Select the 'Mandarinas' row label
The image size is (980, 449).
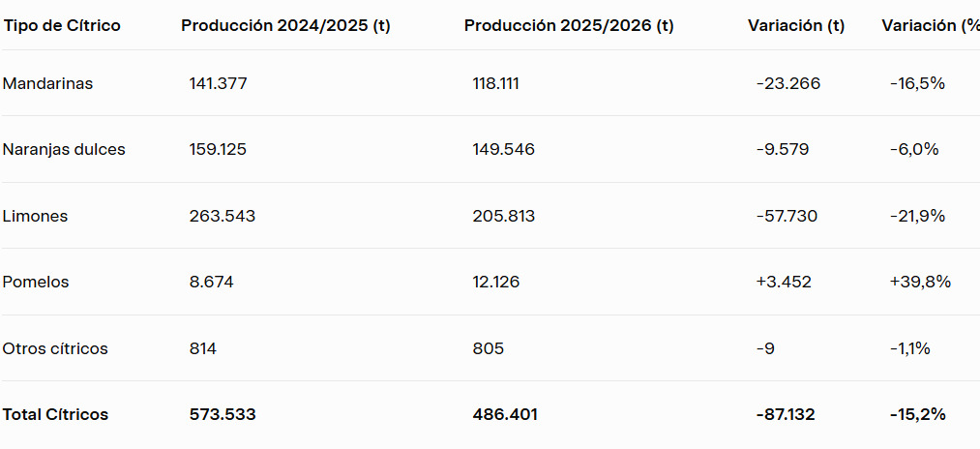47,83
